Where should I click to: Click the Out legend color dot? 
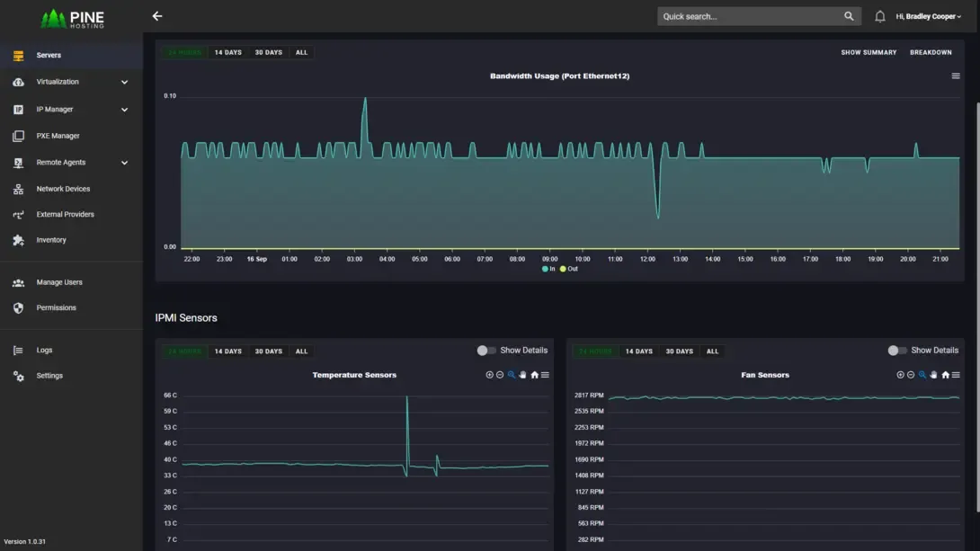pos(561,268)
